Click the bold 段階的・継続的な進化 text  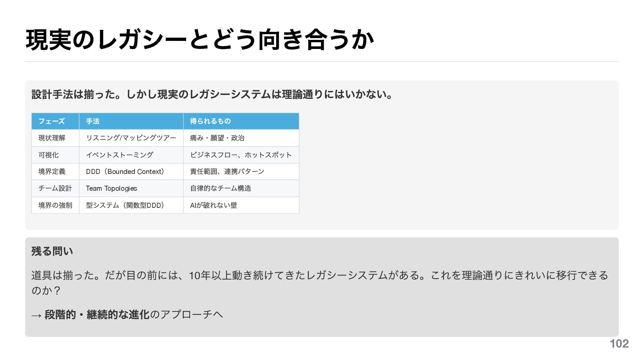click(97, 315)
